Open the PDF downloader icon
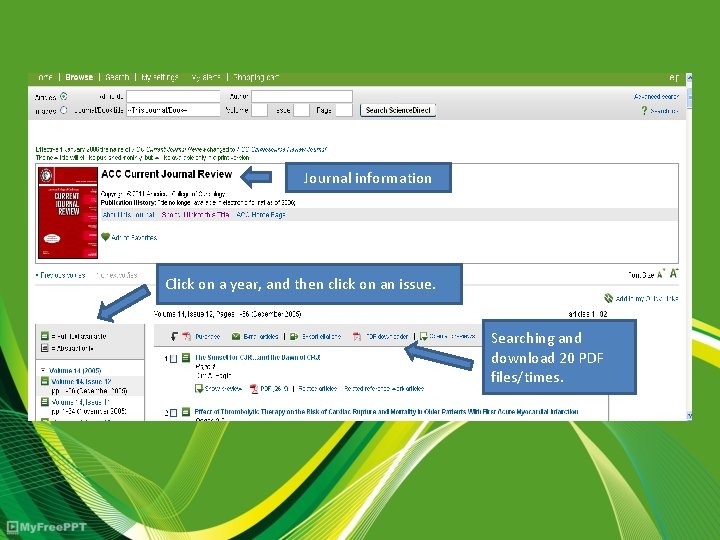This screenshot has height=540, width=720. coord(357,337)
